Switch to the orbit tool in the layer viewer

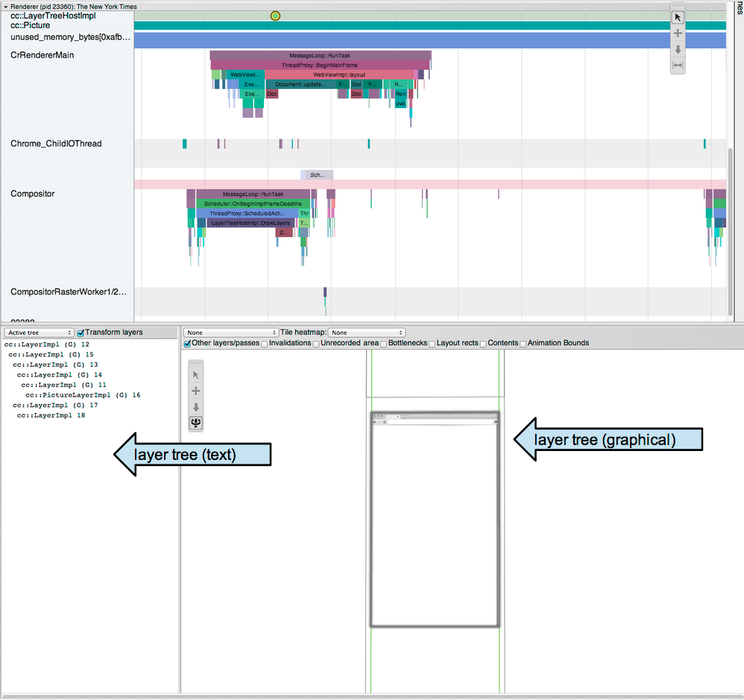click(x=196, y=423)
